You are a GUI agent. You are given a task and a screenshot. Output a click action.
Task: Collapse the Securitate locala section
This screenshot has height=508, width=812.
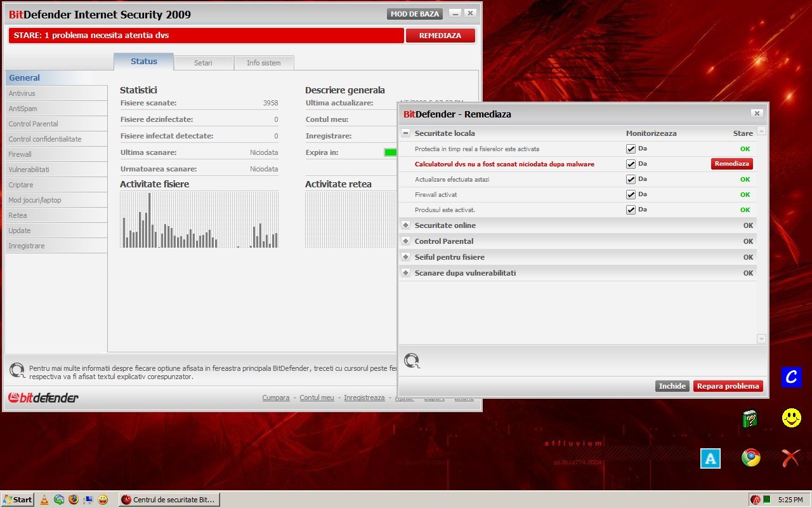coord(406,133)
